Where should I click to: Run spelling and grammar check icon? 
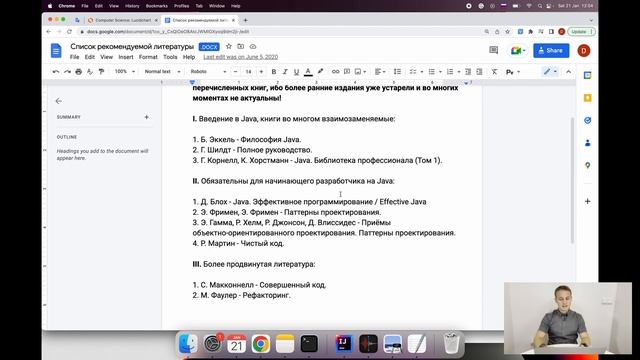click(x=90, y=72)
